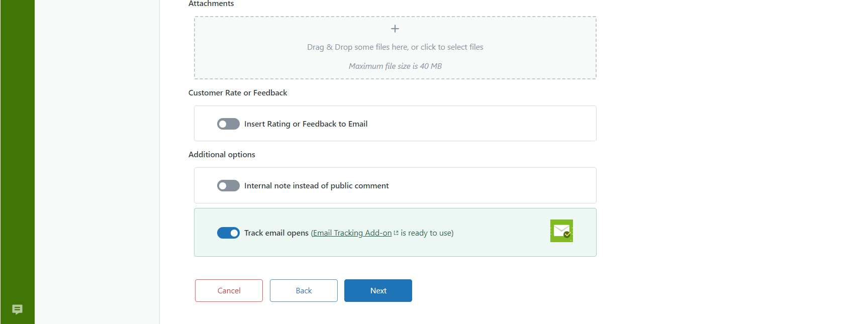The image size is (868, 324).
Task: Click the Cancel button
Action: tap(229, 290)
